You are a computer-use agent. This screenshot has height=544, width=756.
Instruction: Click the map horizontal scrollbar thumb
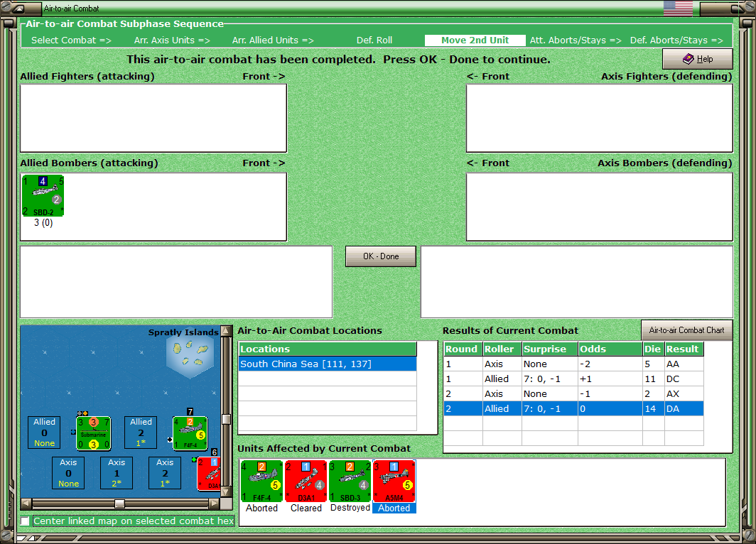pyautogui.click(x=119, y=504)
